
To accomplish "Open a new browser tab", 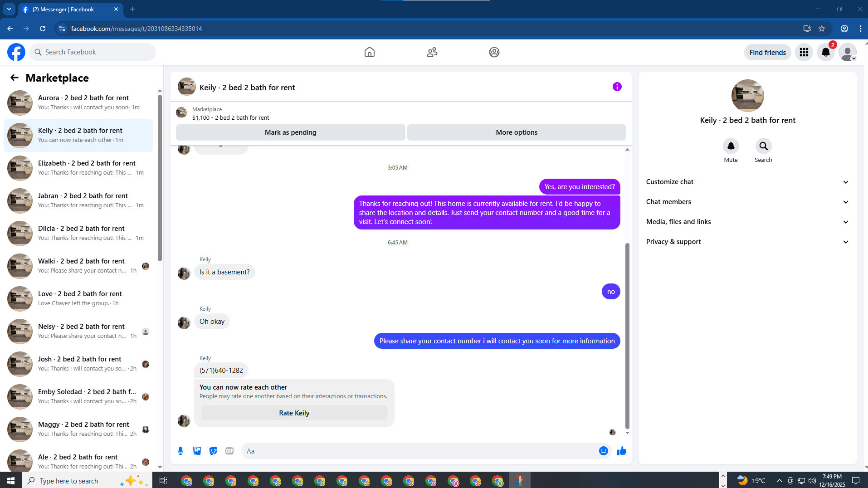I will (x=132, y=9).
